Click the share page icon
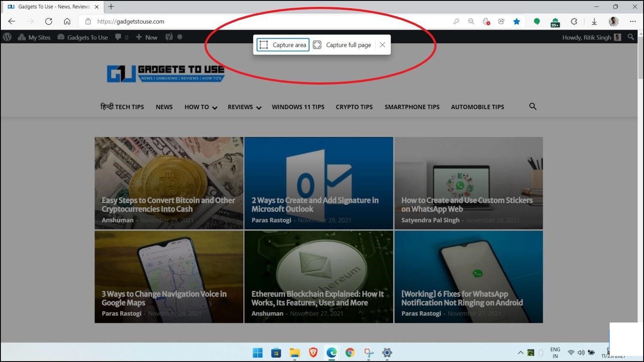Image resolution: width=644 pixels, height=362 pixels. point(501,21)
